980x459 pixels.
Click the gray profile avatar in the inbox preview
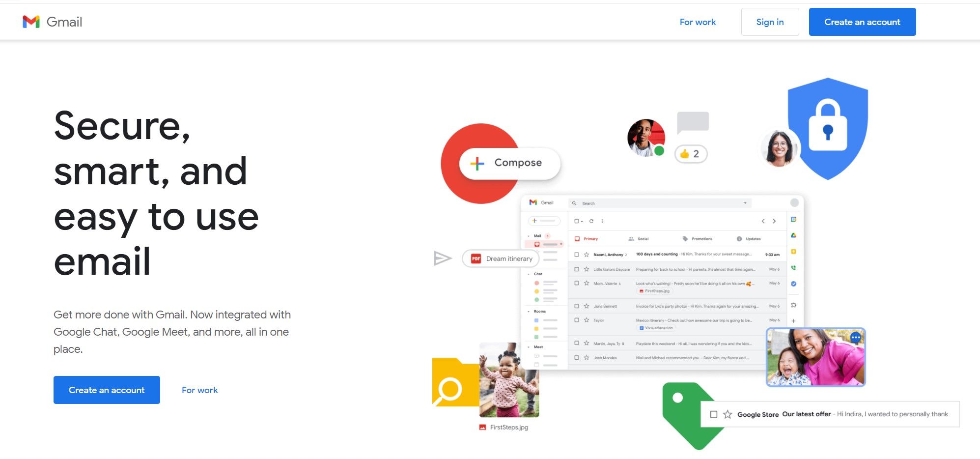[794, 202]
